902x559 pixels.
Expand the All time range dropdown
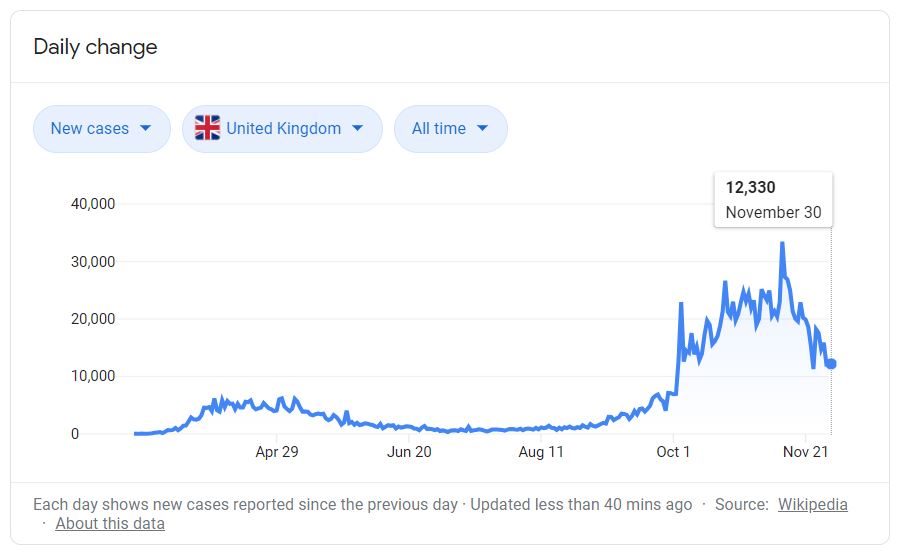tap(450, 129)
